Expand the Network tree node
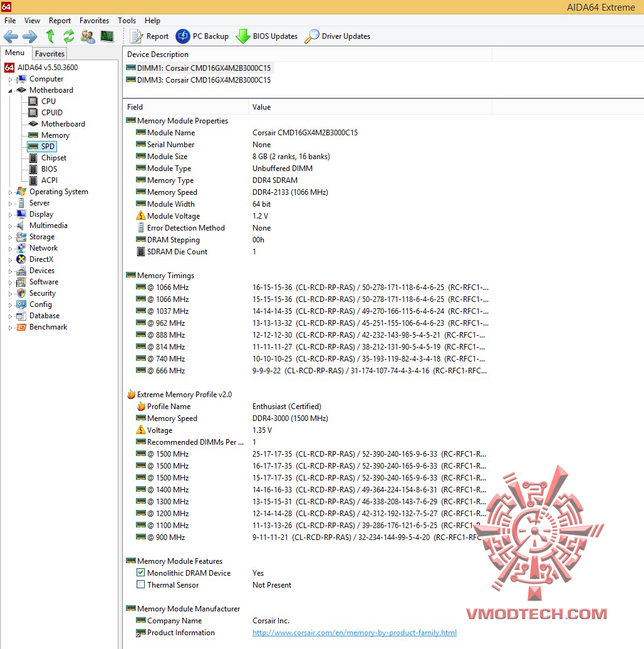 click(11, 249)
